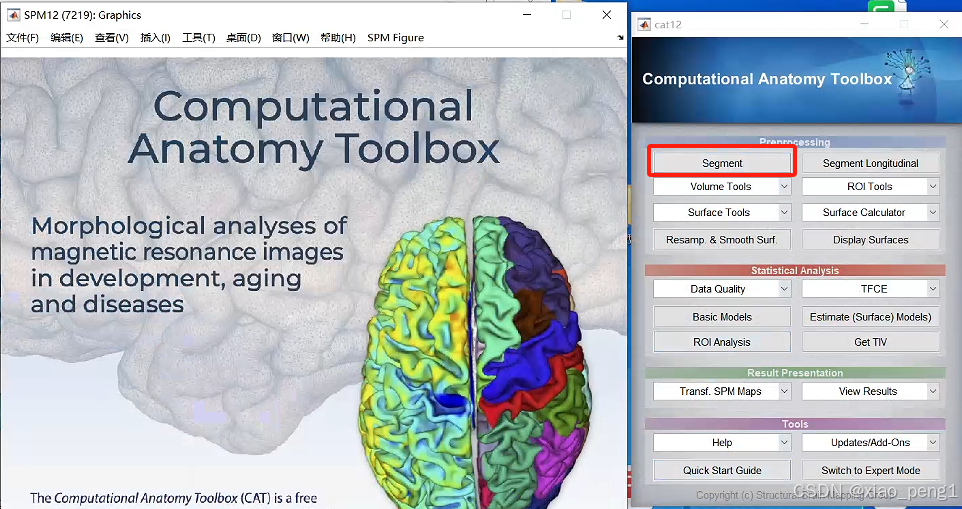Open ROI Analysis in cat12
This screenshot has width=962, height=509.
722,342
